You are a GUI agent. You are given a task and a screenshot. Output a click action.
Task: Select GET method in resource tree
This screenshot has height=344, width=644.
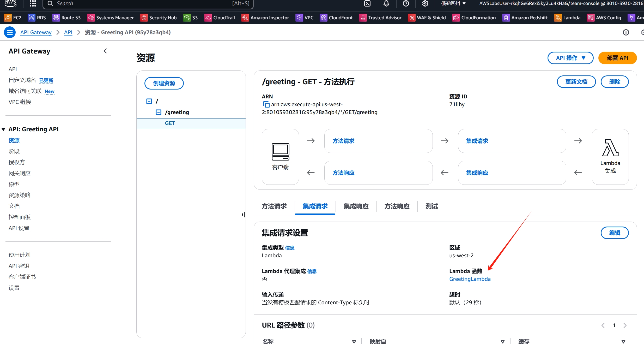(x=191, y=123)
